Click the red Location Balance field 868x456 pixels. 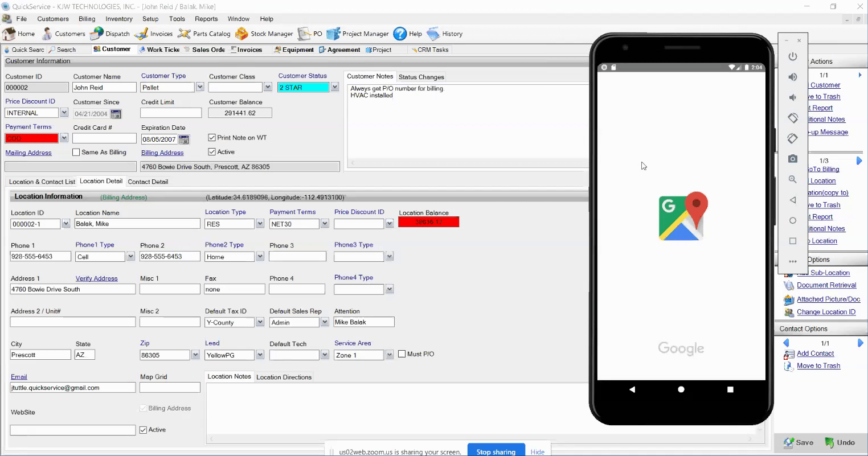(x=428, y=222)
